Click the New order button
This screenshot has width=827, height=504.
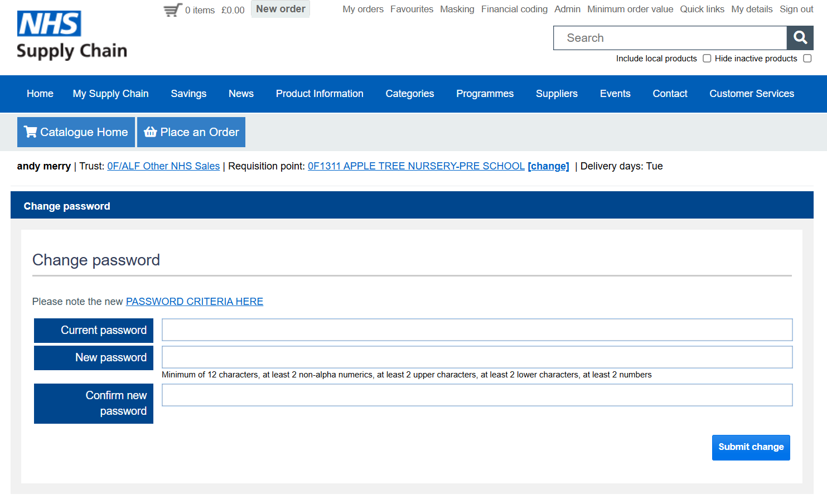(280, 9)
